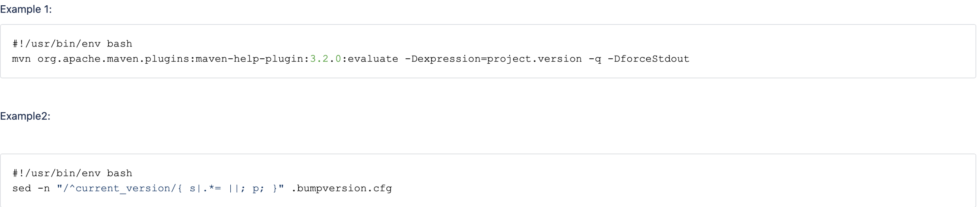Click the evaluate goal in mvn command

373,59
